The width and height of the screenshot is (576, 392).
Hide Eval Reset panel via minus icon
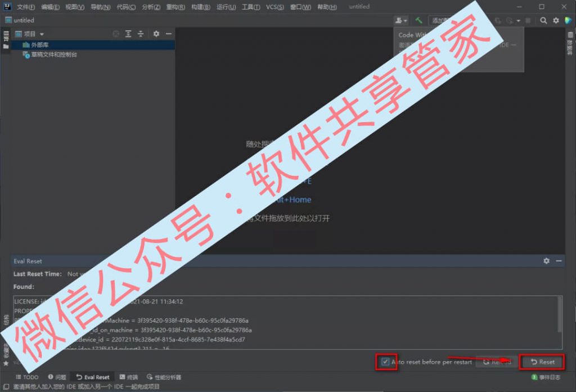coord(559,260)
